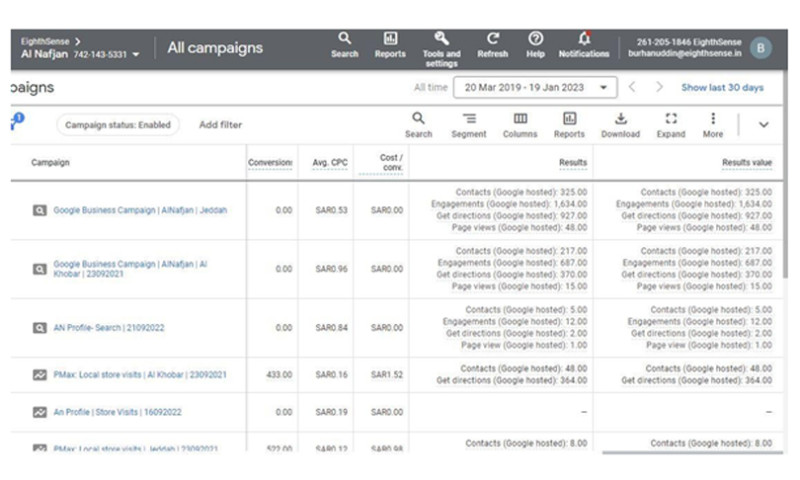Click the Segment toolbar icon

[468, 125]
